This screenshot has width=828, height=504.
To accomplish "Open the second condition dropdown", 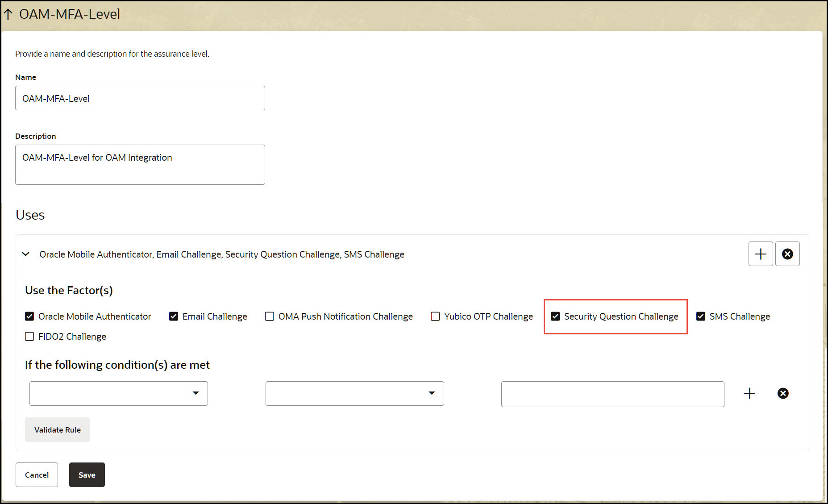I will click(355, 393).
